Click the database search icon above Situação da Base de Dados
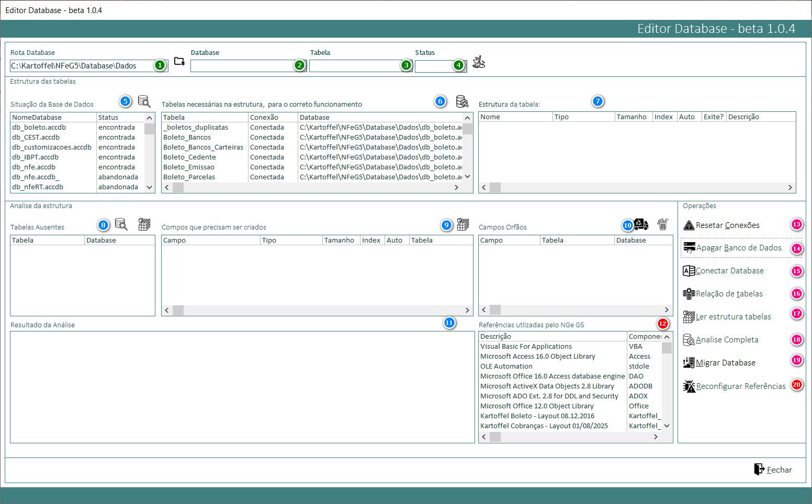This screenshot has height=504, width=812. 144,101
